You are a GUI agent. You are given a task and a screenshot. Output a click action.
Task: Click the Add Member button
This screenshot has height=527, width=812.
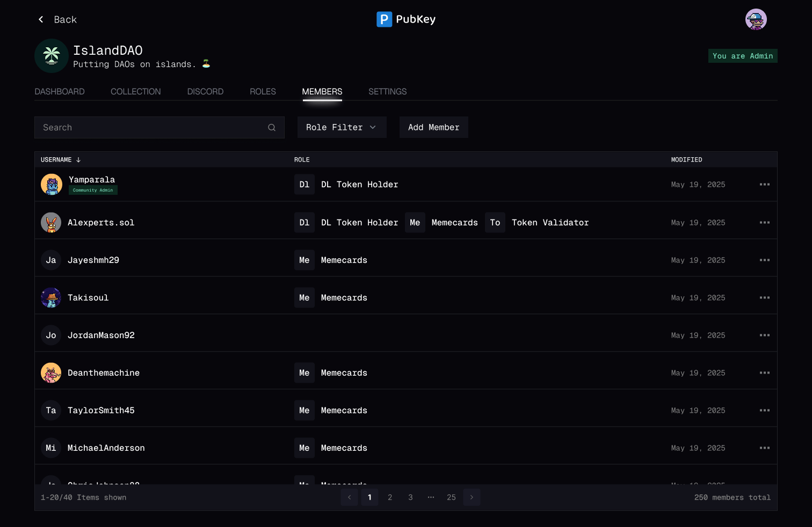coord(434,127)
